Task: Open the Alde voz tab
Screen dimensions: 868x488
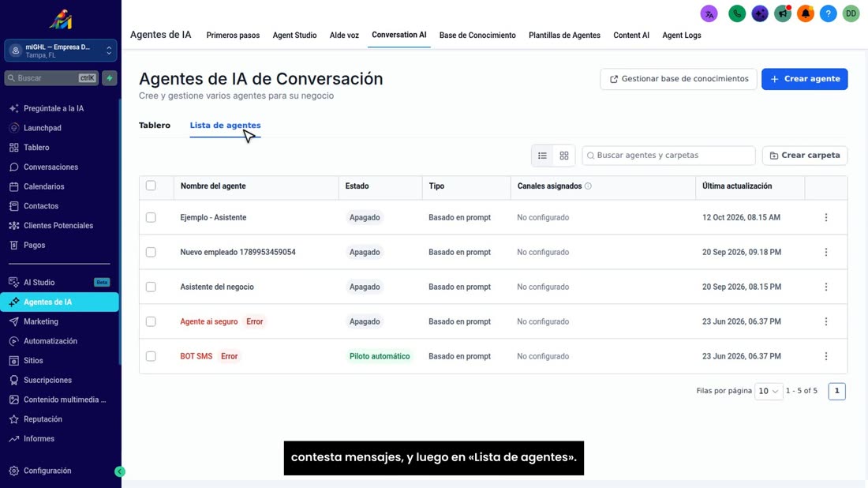Action: click(x=344, y=35)
